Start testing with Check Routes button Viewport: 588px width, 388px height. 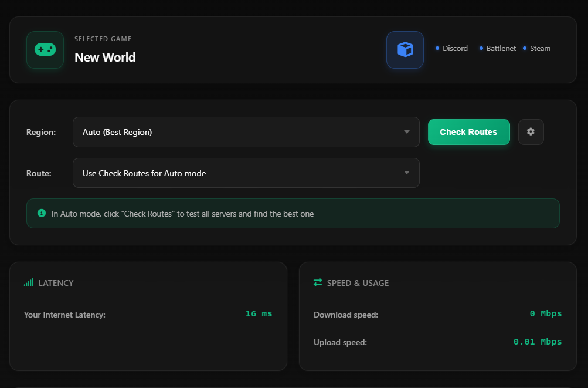[469, 132]
